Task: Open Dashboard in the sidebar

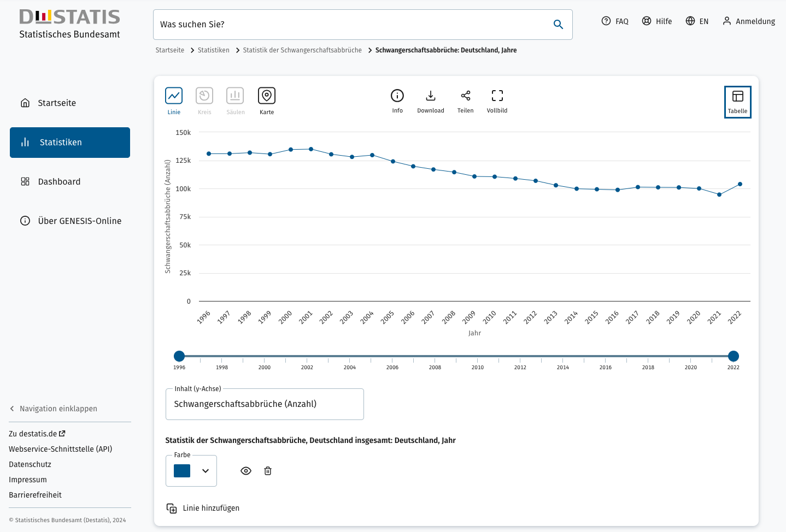Action: 59,182
